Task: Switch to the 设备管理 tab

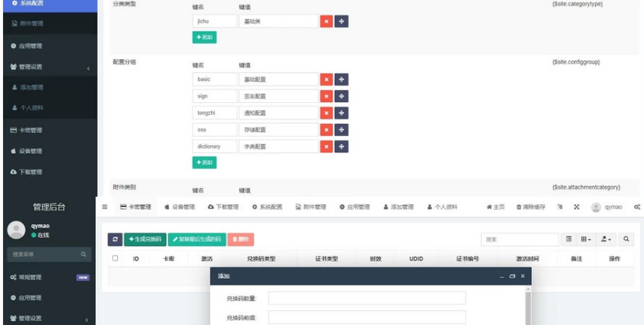Action: pyautogui.click(x=180, y=207)
